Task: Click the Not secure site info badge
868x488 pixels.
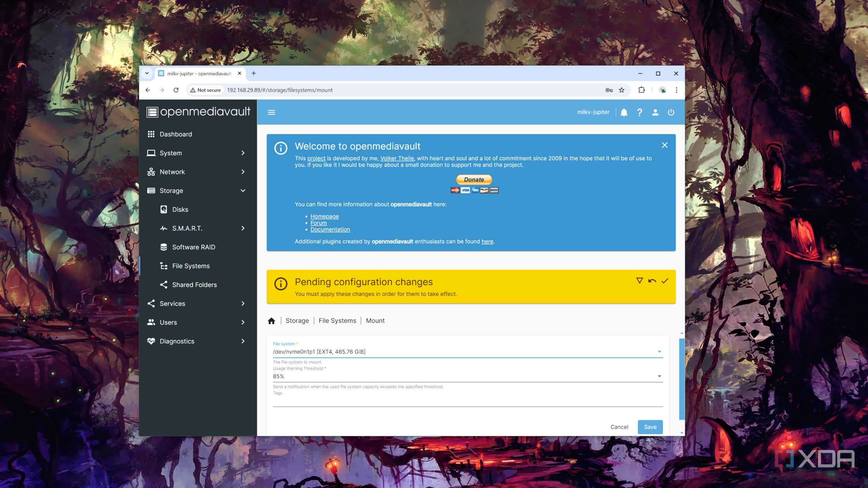Action: 205,90
